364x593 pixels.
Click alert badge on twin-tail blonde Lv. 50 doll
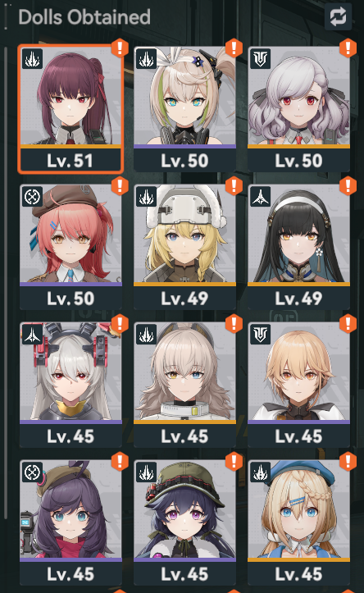tap(234, 48)
